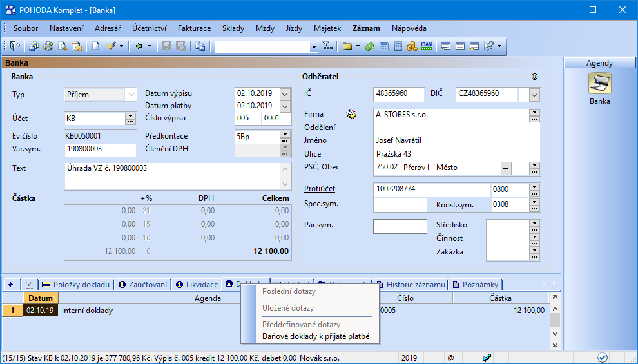The image size is (638, 364).
Task: Click the send by e-mail envelope icon
Action: (77, 46)
